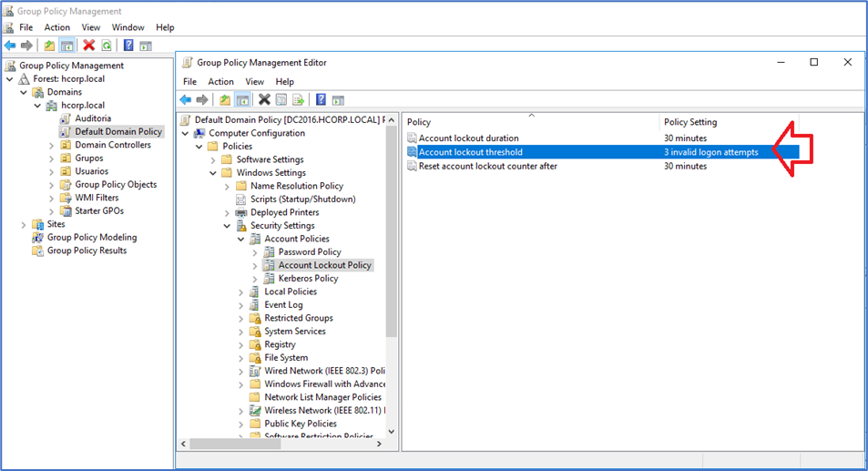This screenshot has width=868, height=471.
Task: Collapse the Security Settings node
Action: pos(228,226)
